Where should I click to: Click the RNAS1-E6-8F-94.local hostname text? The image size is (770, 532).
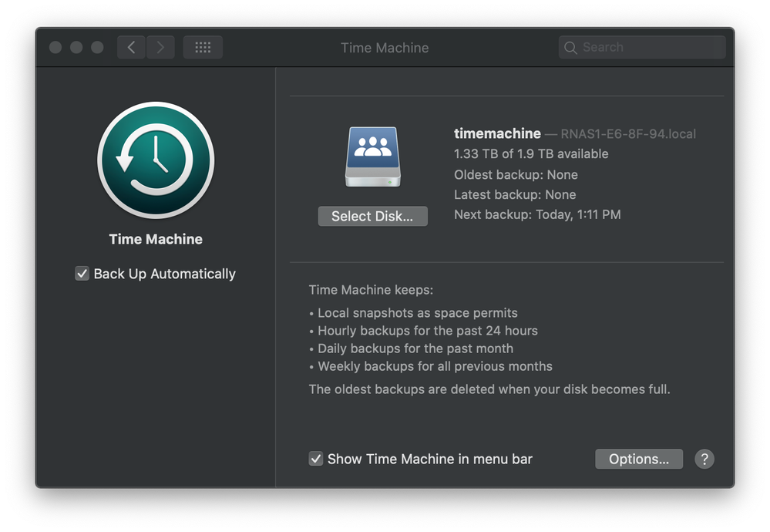point(628,134)
